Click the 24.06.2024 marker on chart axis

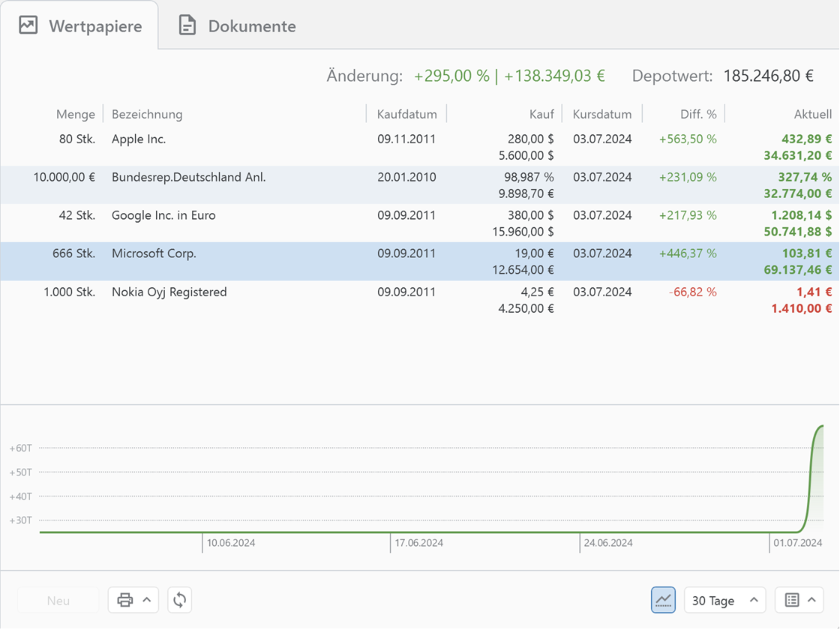(x=607, y=542)
